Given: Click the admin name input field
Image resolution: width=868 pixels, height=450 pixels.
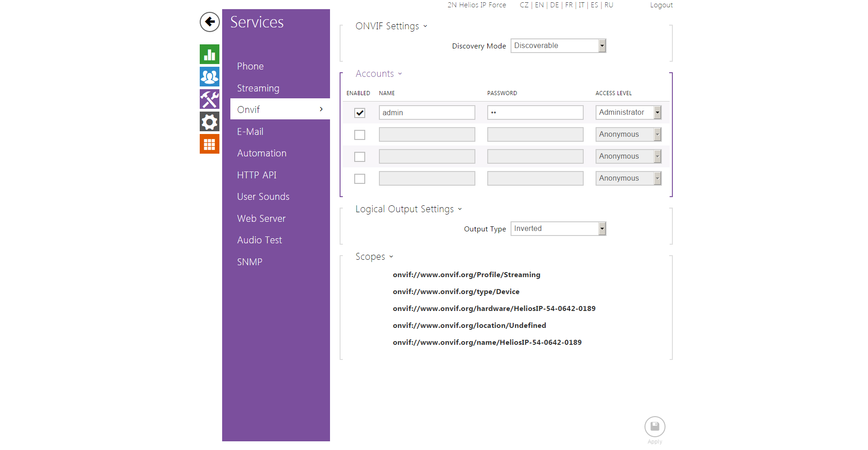Looking at the screenshot, I should (x=426, y=113).
